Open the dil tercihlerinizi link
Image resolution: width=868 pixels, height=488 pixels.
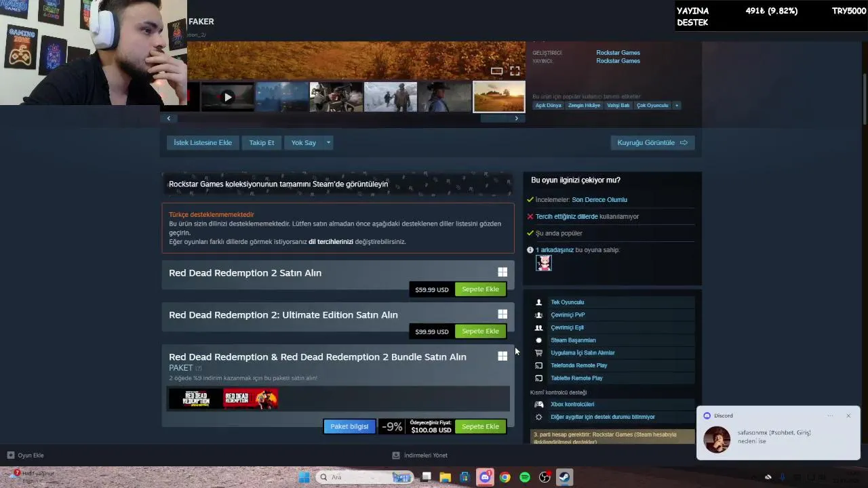coord(331,241)
